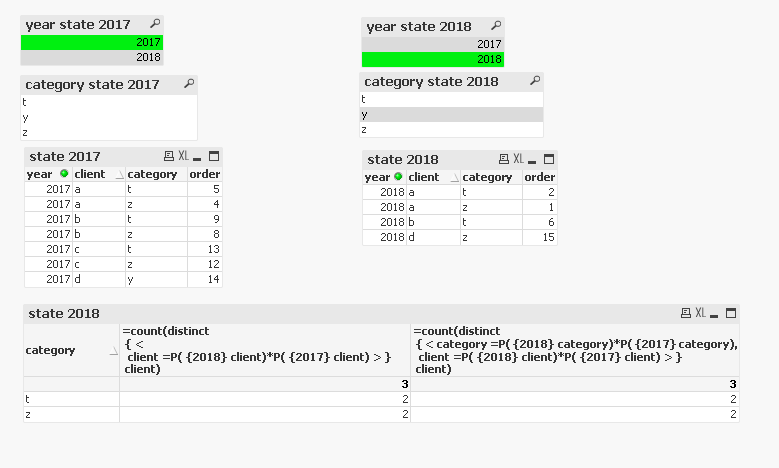The height and width of the screenshot is (468, 779).
Task: Select value y in category state 2018 list
Action: 451,115
